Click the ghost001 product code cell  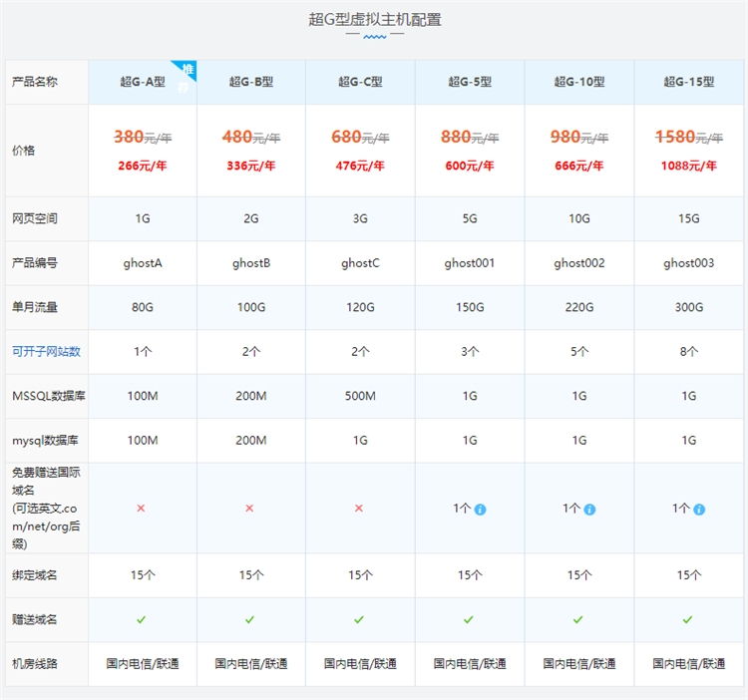[x=469, y=263]
